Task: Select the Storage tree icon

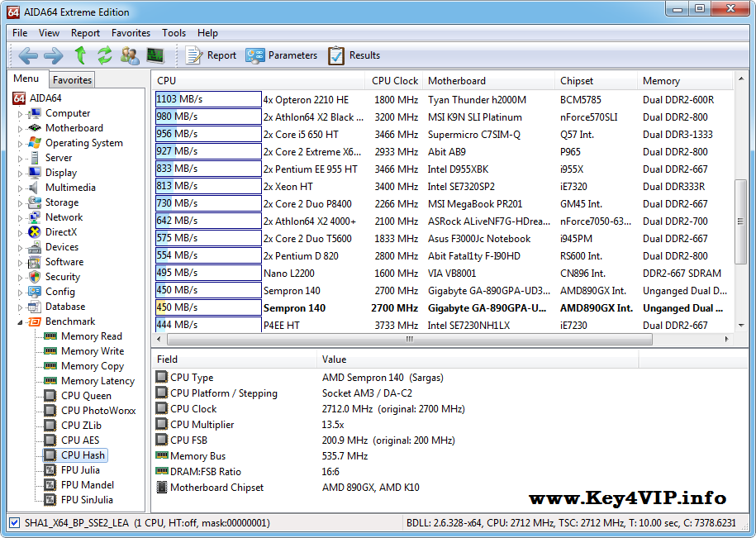Action: pos(34,202)
